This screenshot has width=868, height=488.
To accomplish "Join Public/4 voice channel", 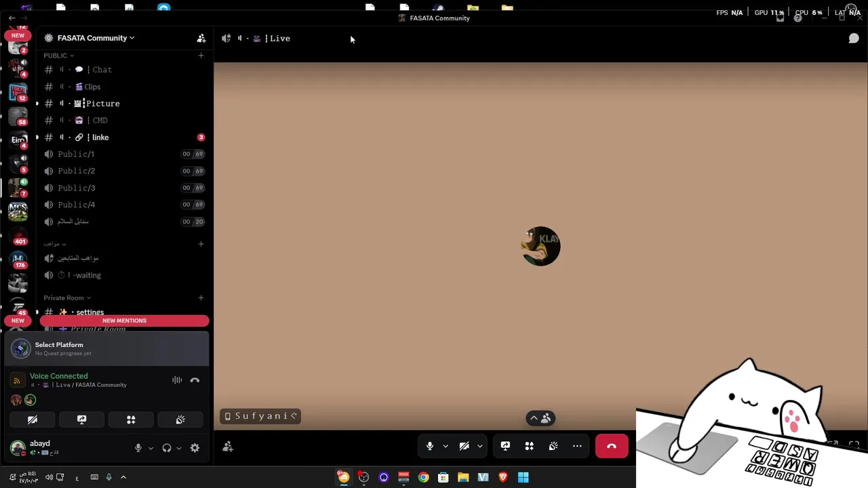I will [124, 205].
